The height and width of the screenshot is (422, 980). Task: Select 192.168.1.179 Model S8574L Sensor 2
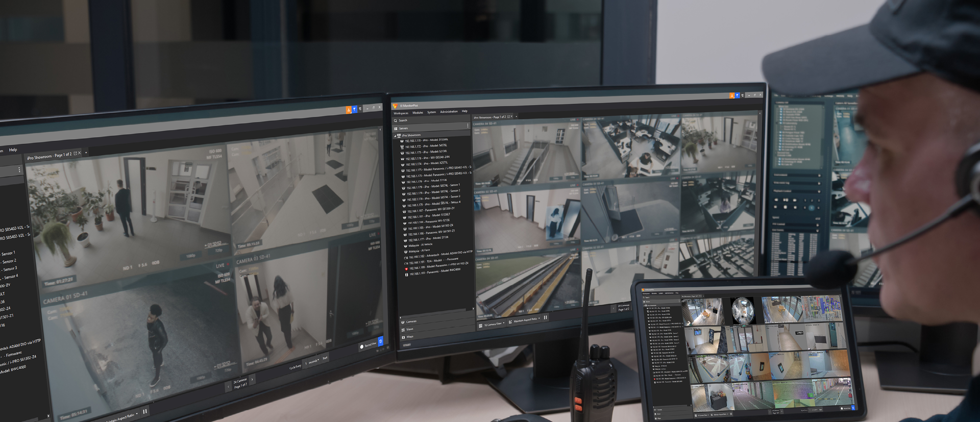tap(431, 192)
